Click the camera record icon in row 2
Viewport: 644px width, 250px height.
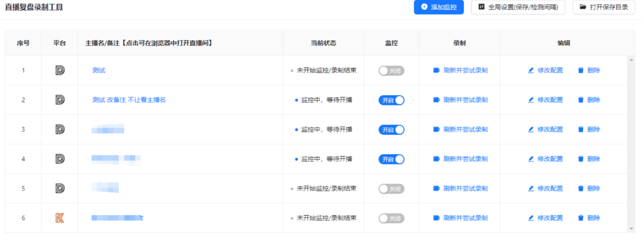coord(436,100)
